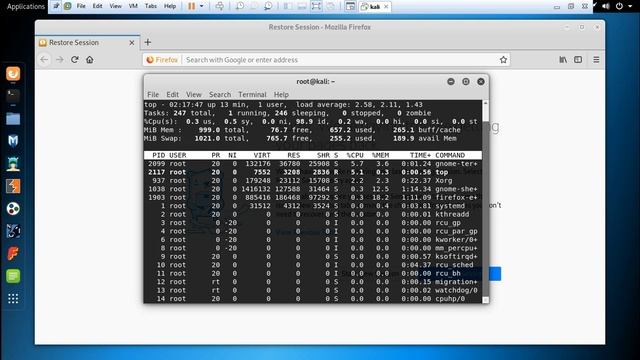
Task: Toggle Firefox sidebar icon
Action: click(578, 60)
